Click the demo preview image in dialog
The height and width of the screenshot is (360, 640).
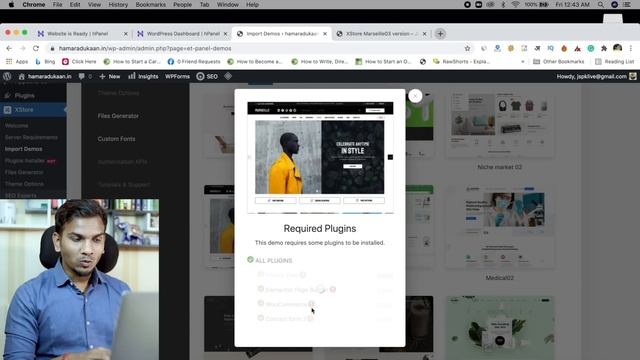(320, 158)
